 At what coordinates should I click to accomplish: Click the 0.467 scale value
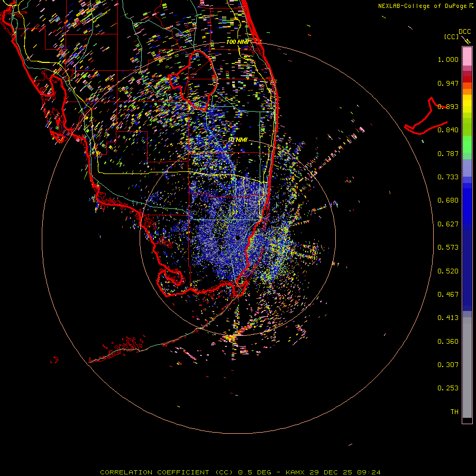pyautogui.click(x=448, y=295)
